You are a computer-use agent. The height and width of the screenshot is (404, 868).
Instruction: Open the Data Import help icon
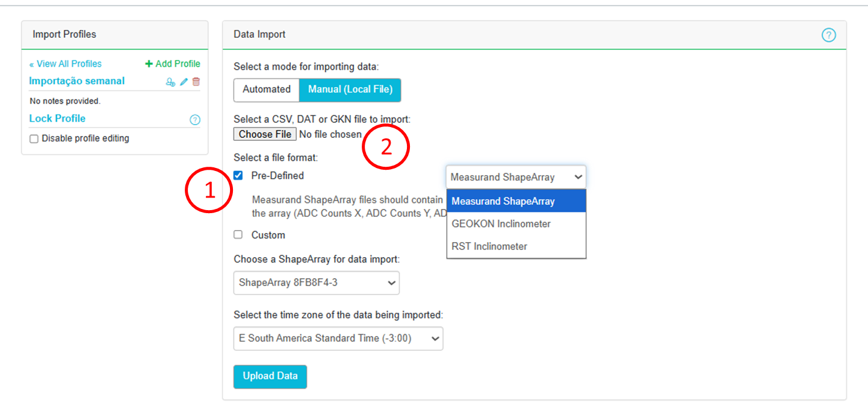coord(828,36)
